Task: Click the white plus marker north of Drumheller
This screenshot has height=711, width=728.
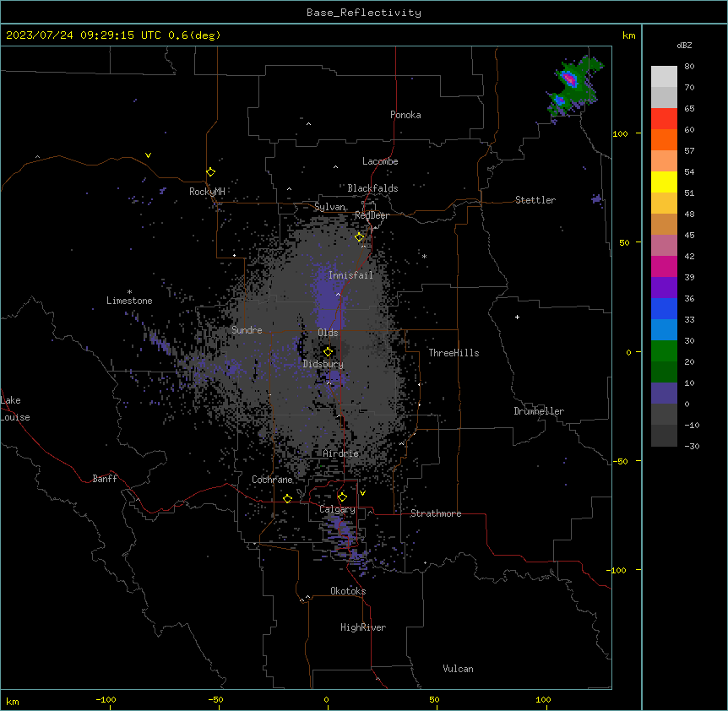Action: 517,317
